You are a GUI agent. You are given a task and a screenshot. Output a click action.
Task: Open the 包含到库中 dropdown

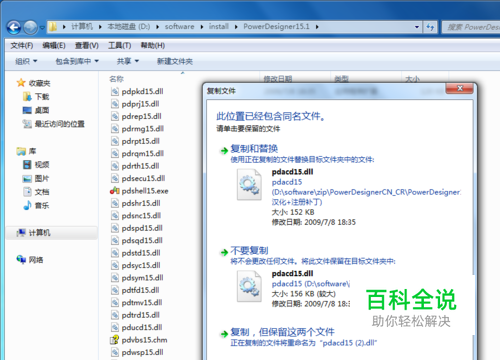pyautogui.click(x=77, y=61)
